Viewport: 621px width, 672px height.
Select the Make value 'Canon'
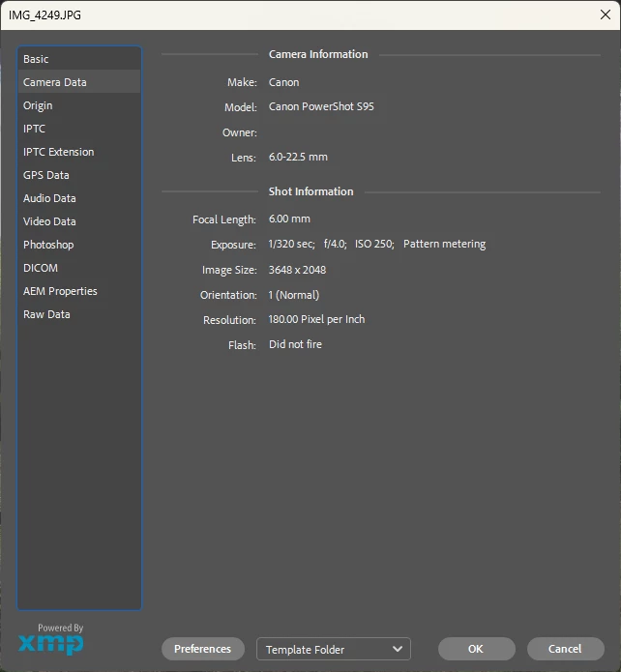pyautogui.click(x=284, y=82)
